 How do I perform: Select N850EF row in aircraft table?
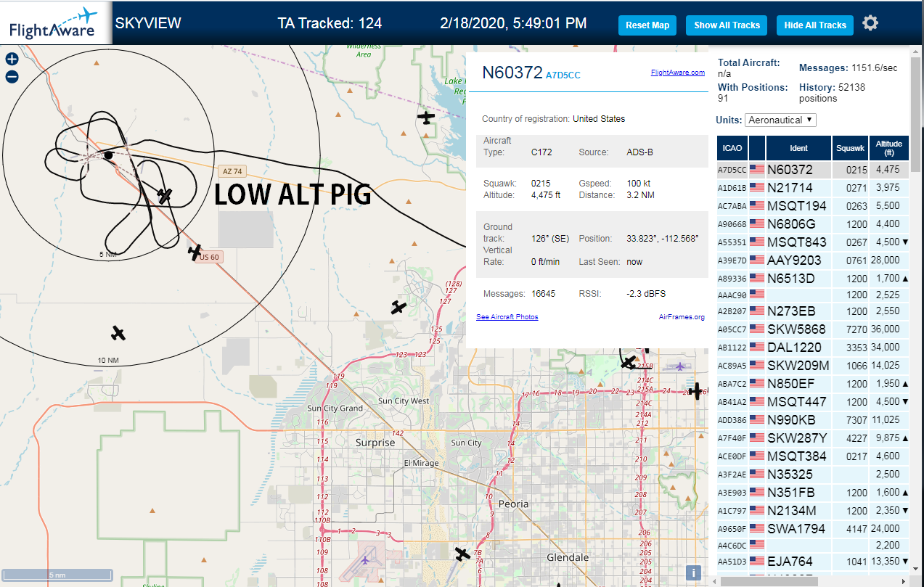(812, 383)
